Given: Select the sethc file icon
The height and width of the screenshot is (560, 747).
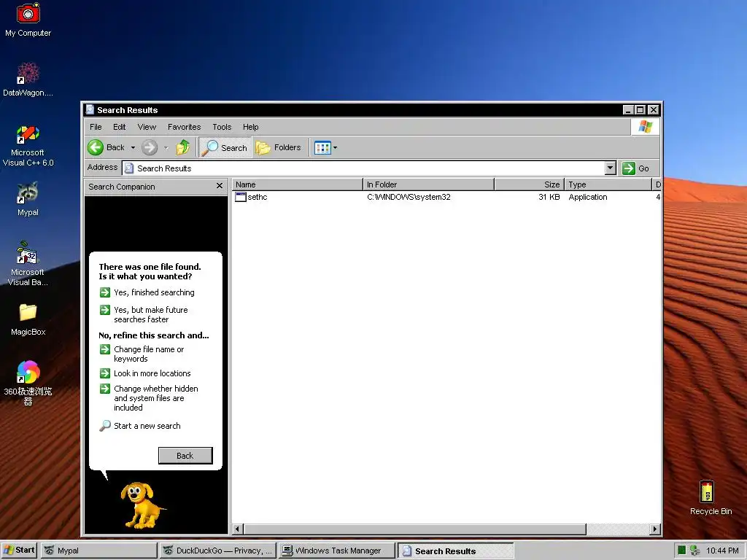Looking at the screenshot, I should point(241,197).
